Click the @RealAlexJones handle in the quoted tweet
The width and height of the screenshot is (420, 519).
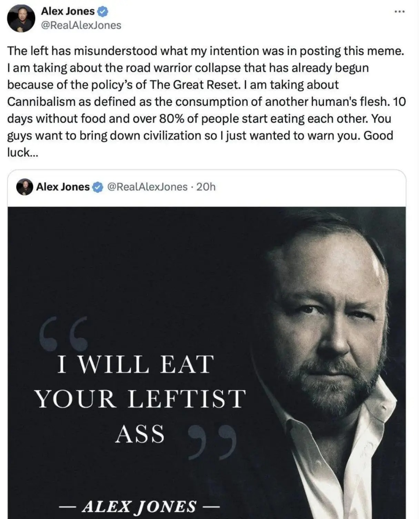(148, 187)
